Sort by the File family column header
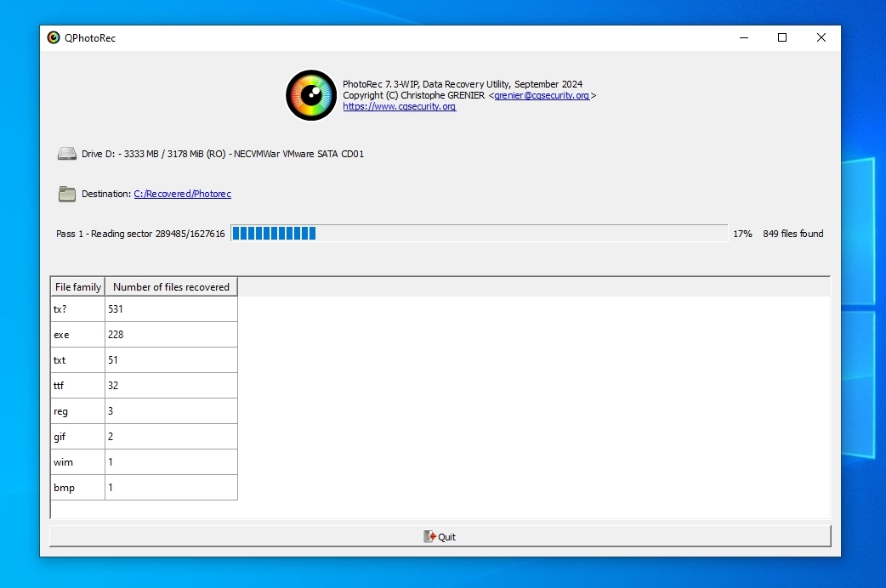Viewport: 886px width, 588px height. [78, 287]
